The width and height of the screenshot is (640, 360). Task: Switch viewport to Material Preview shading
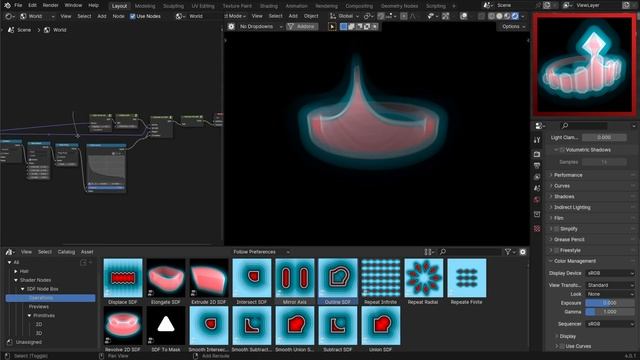pyautogui.click(x=507, y=16)
